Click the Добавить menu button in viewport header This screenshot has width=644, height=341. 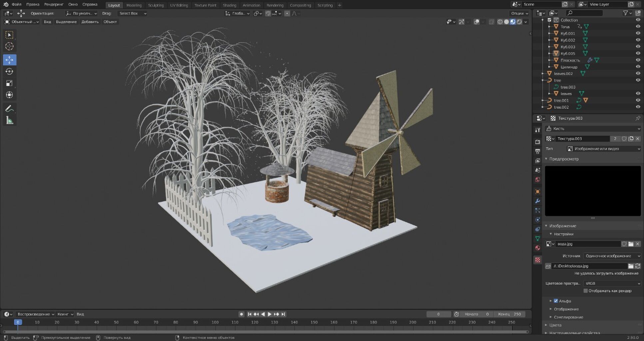[x=90, y=22]
